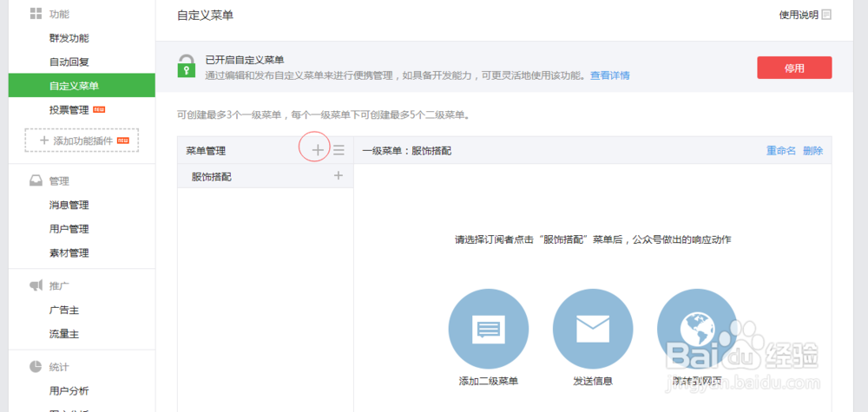Select 自定义菜单 in the sidebar
This screenshot has height=412, width=868.
point(82,86)
